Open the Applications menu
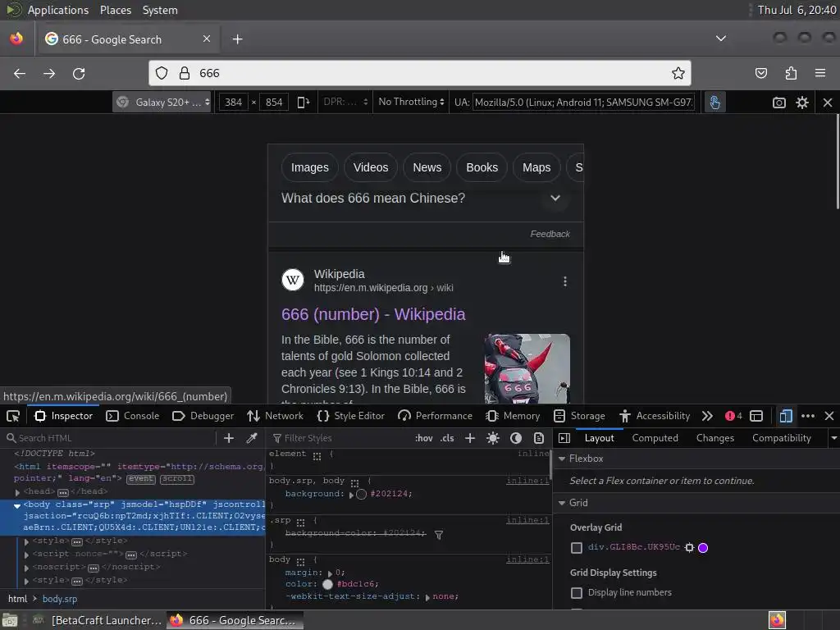 pyautogui.click(x=58, y=10)
